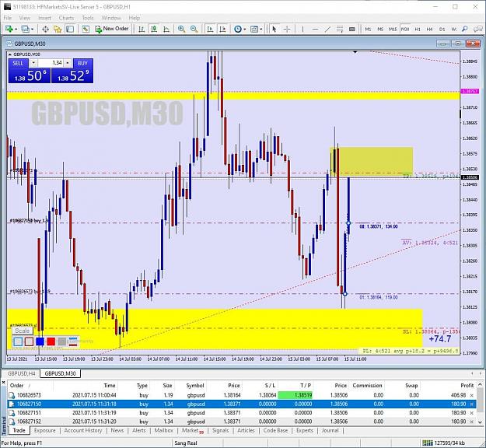Screen dimensions: 486x448
Task: Open the Account History terminal tab
Action: pos(83,430)
